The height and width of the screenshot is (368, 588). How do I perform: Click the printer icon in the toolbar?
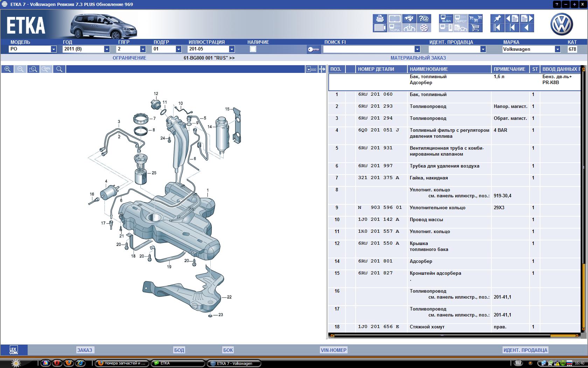point(380,19)
